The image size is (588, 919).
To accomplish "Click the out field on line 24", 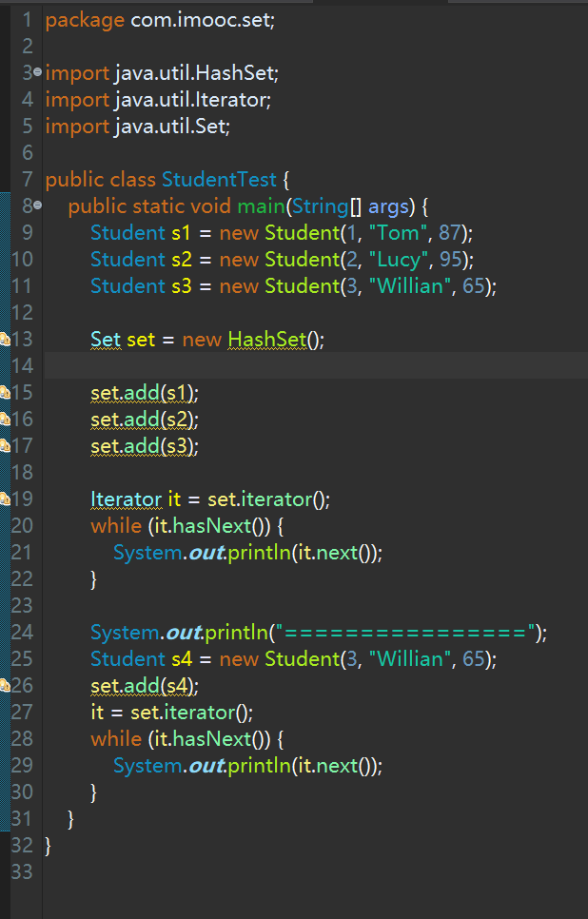I will (x=184, y=633).
